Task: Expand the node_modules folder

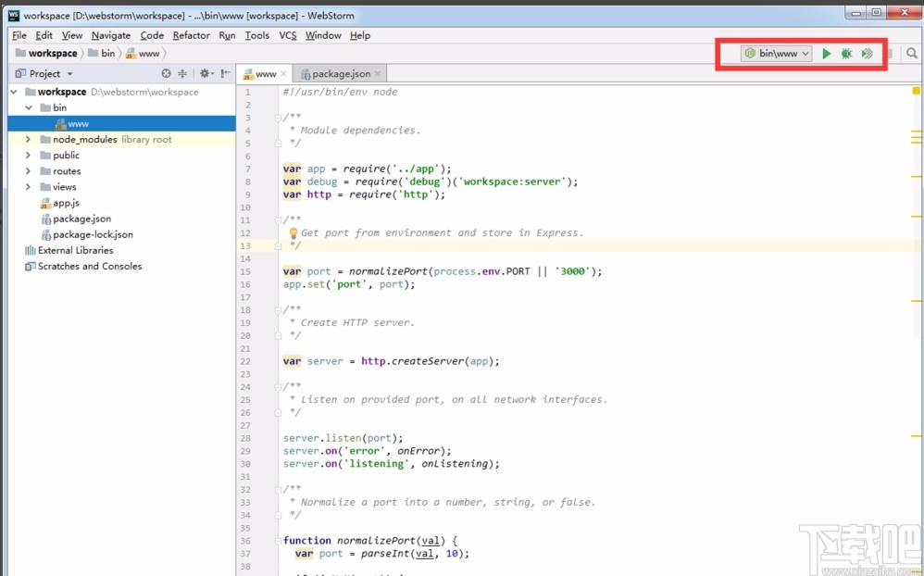Action: [28, 140]
